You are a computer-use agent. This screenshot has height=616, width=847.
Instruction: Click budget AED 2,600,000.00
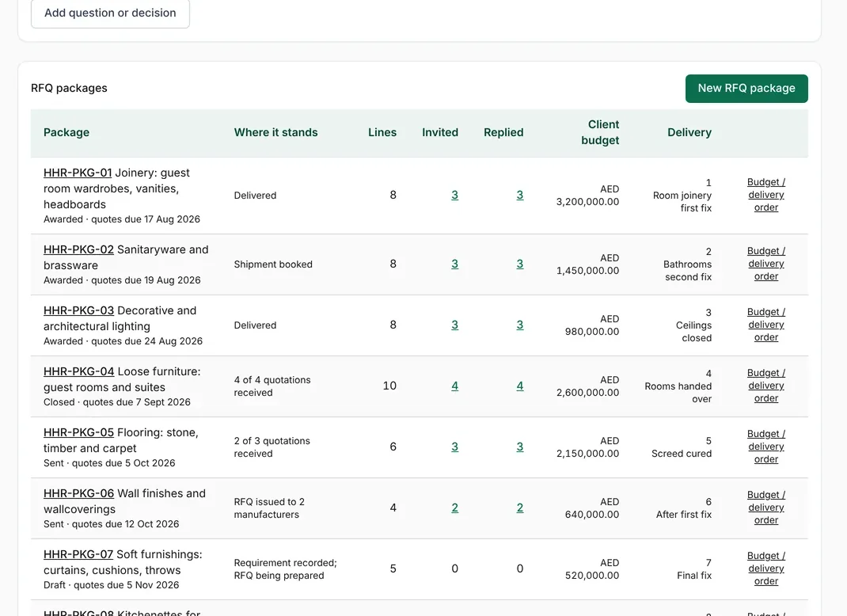(587, 387)
